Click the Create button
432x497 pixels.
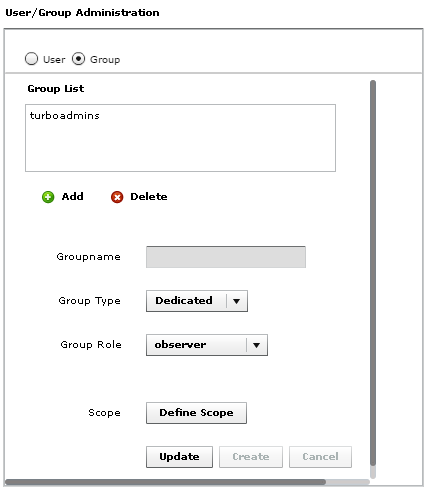pyautogui.click(x=251, y=457)
